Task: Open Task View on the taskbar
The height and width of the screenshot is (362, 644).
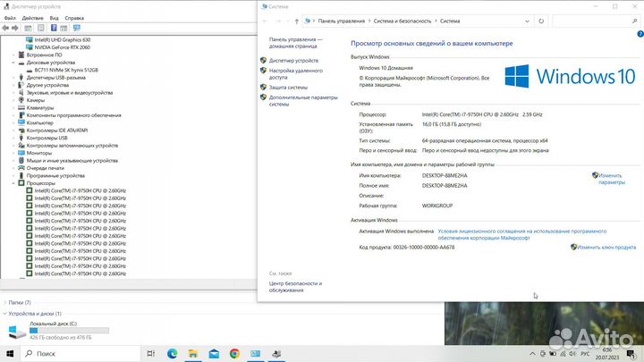Action: click(151, 353)
